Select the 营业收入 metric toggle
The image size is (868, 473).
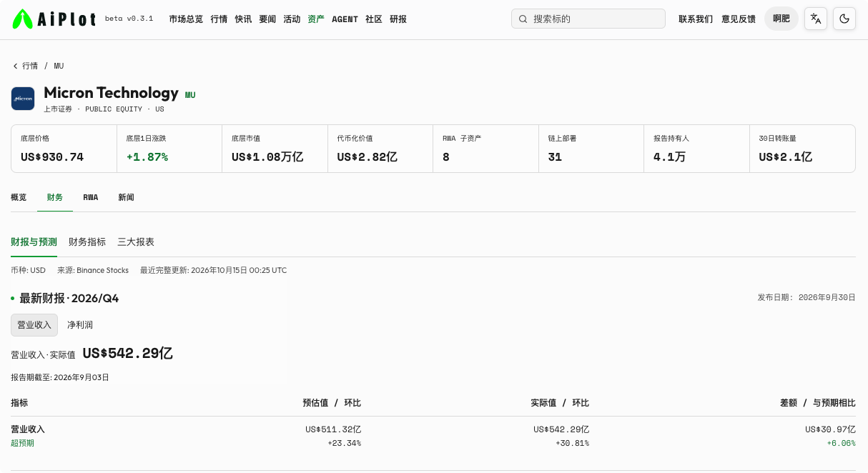pyautogui.click(x=34, y=324)
